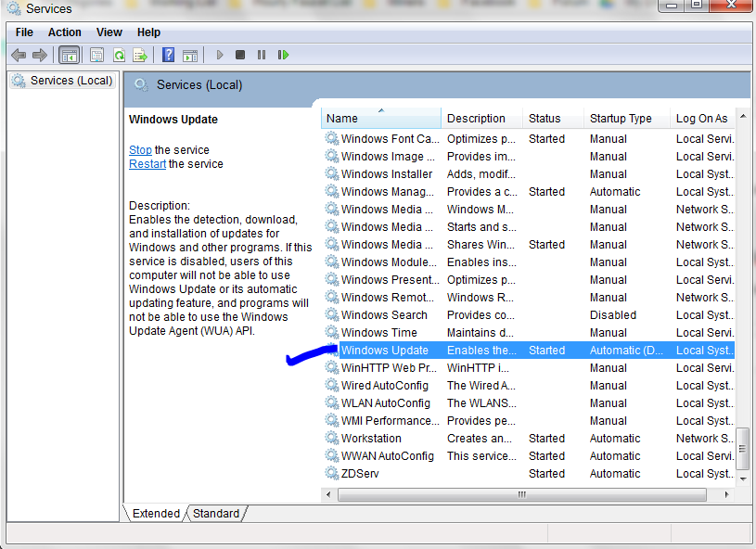Screen dimensions: 756x549
Task: Click the Restart Service toolbar icon
Action: click(283, 55)
